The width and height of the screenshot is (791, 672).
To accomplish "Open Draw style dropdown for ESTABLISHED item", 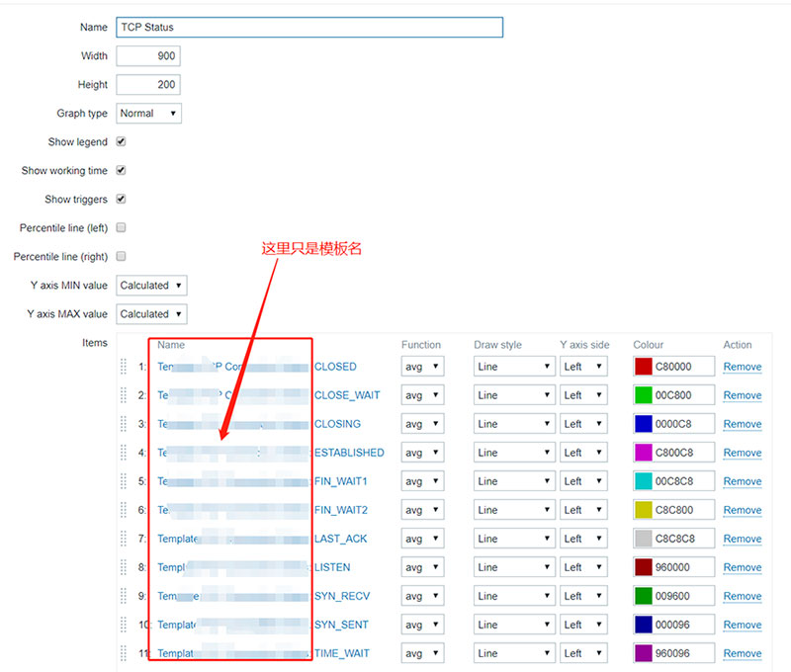I will tap(514, 453).
